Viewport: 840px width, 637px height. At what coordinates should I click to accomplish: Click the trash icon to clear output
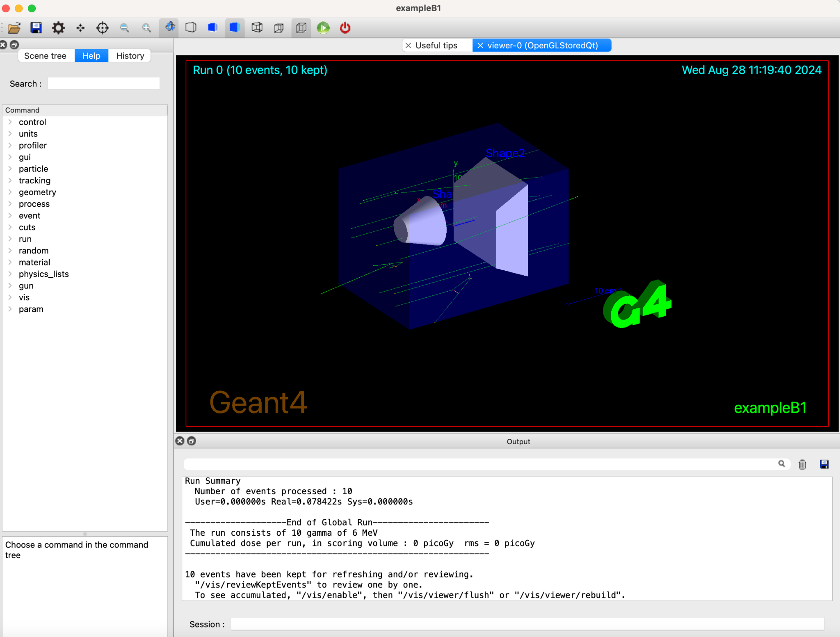801,464
